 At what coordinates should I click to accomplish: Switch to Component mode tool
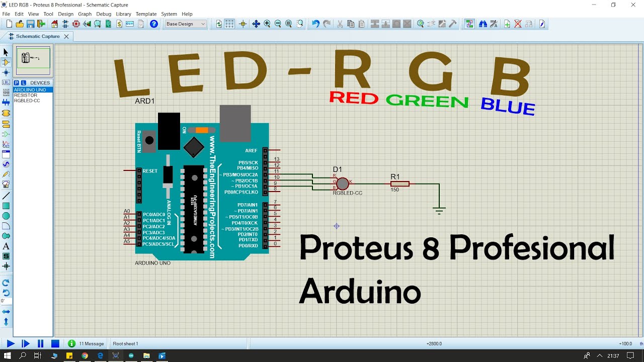click(x=6, y=62)
